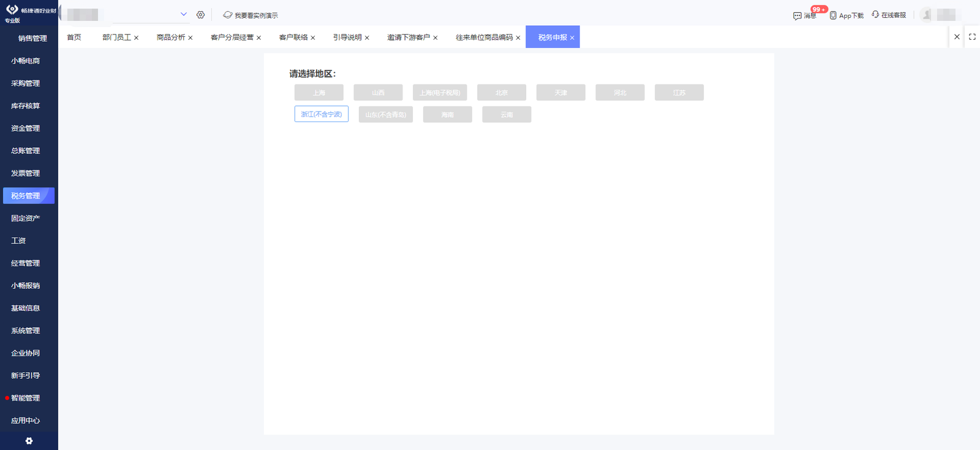980x450 pixels.
Task: Open settings gear at sidebar bottom
Action: [x=29, y=441]
